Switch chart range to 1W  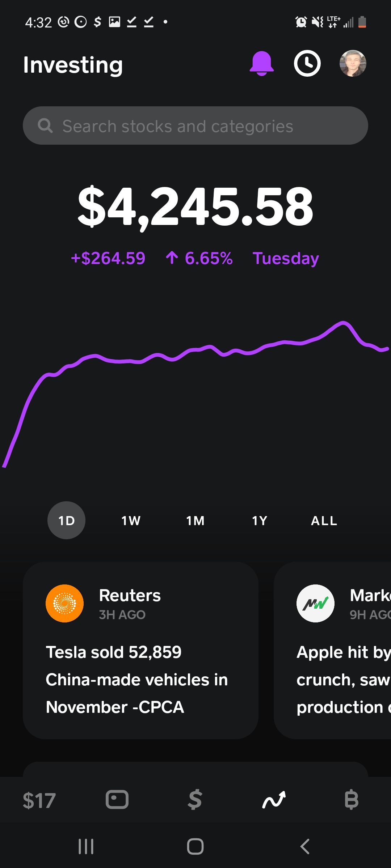click(x=131, y=520)
